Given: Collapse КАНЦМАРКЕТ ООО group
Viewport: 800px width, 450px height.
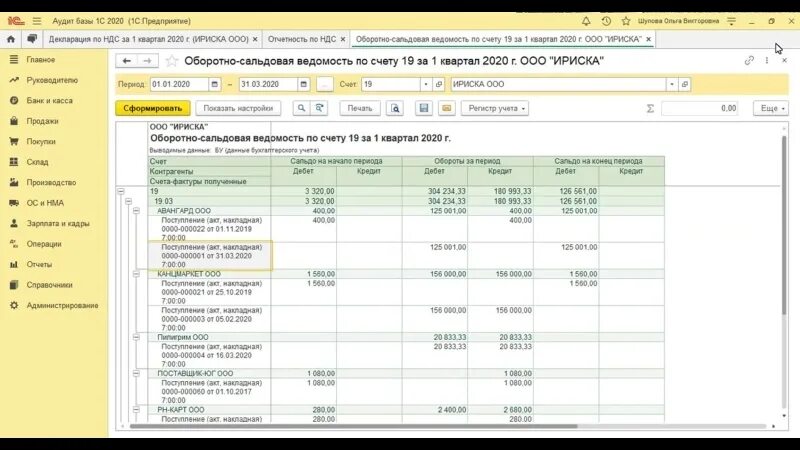Looking at the screenshot, I should [x=136, y=274].
